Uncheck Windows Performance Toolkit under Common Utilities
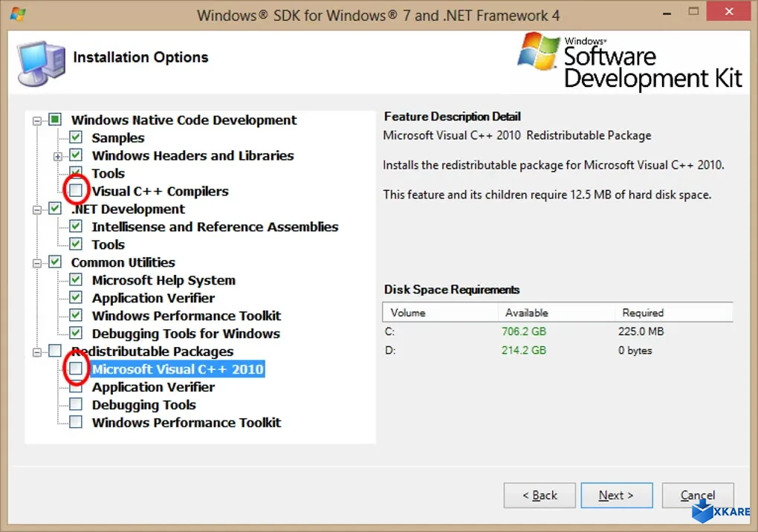The width and height of the screenshot is (758, 532). (76, 315)
